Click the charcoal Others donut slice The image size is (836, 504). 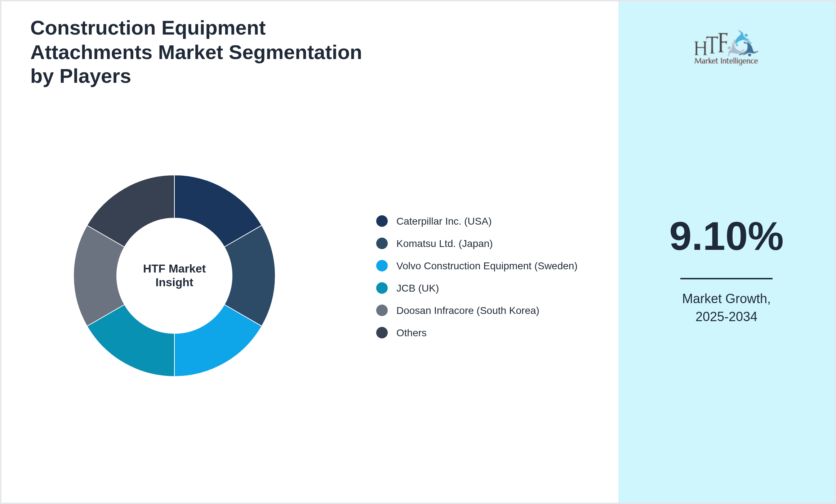(134, 207)
